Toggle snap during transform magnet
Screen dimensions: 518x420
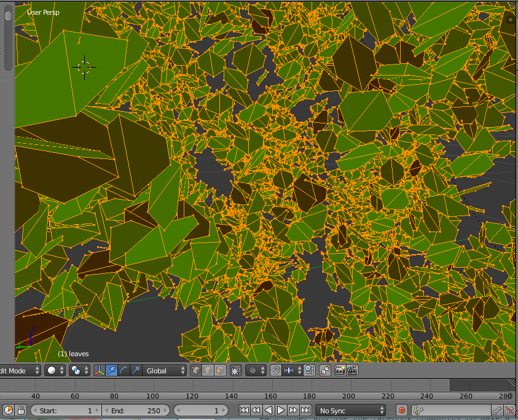(x=276, y=370)
